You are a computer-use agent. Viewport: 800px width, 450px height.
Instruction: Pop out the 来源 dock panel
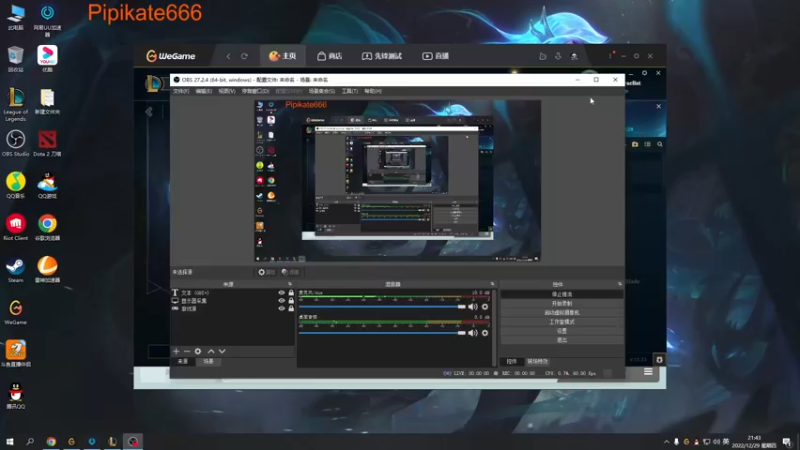[290, 284]
